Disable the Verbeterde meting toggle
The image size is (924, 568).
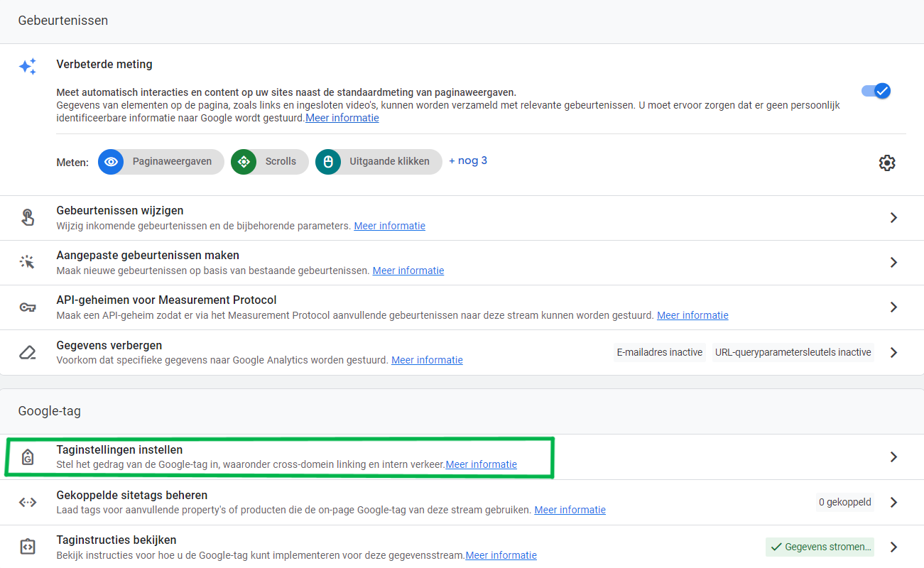tap(876, 91)
